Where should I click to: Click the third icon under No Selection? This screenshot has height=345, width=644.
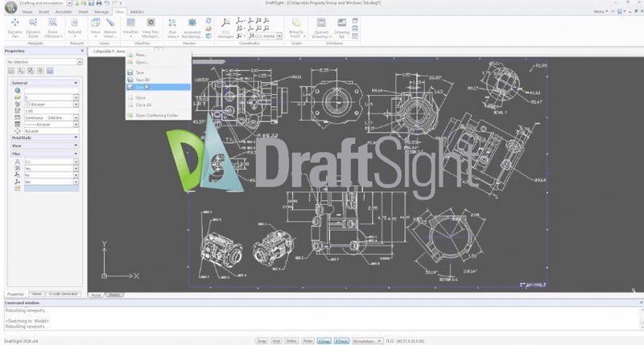click(31, 71)
